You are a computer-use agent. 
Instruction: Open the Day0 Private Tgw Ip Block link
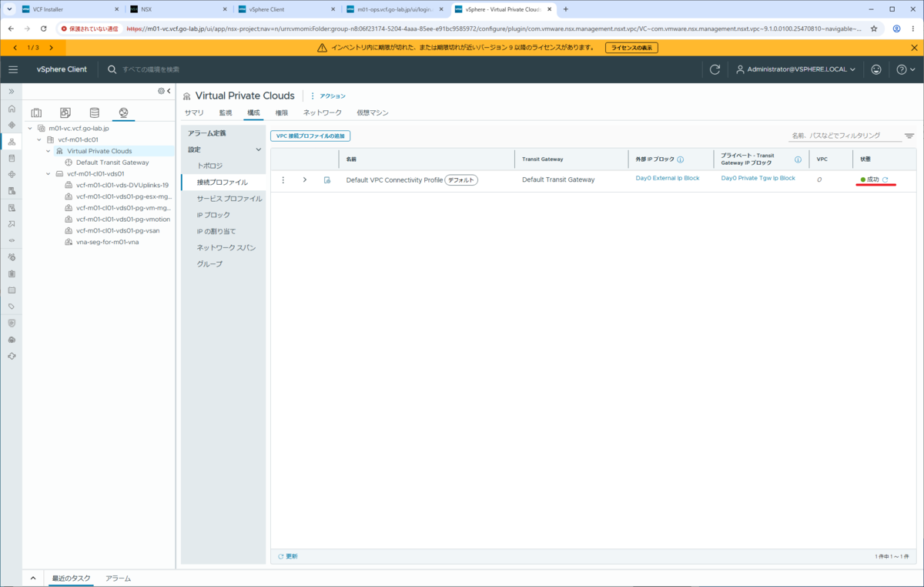pyautogui.click(x=758, y=178)
